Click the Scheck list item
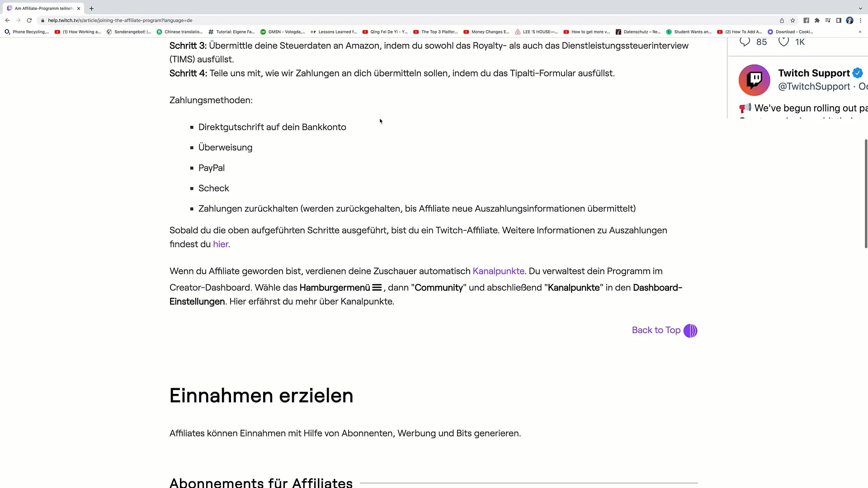The width and height of the screenshot is (868, 488). click(x=214, y=188)
